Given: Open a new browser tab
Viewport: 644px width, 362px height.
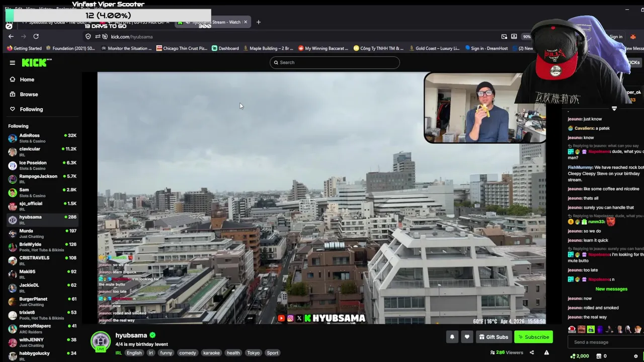Looking at the screenshot, I should point(259,22).
